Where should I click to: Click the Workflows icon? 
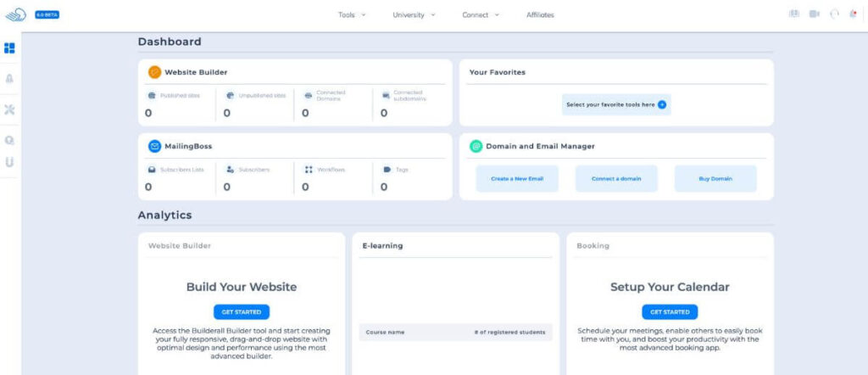[309, 170]
